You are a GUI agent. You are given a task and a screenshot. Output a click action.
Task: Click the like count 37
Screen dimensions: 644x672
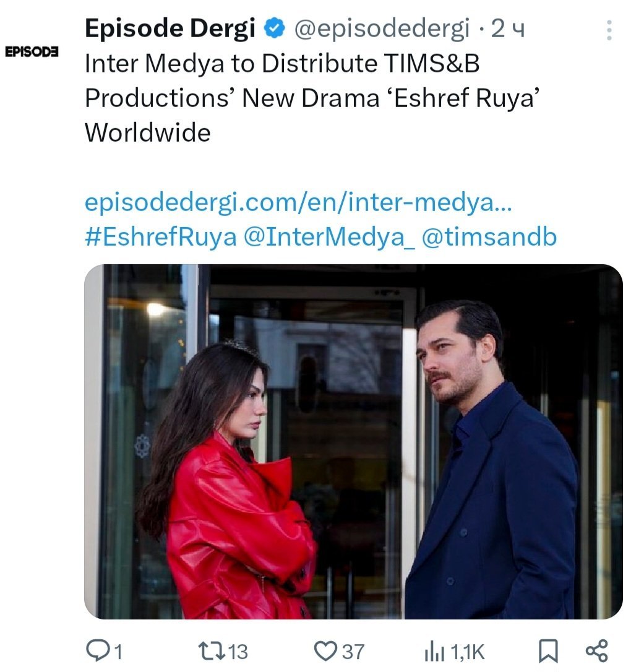(x=353, y=652)
